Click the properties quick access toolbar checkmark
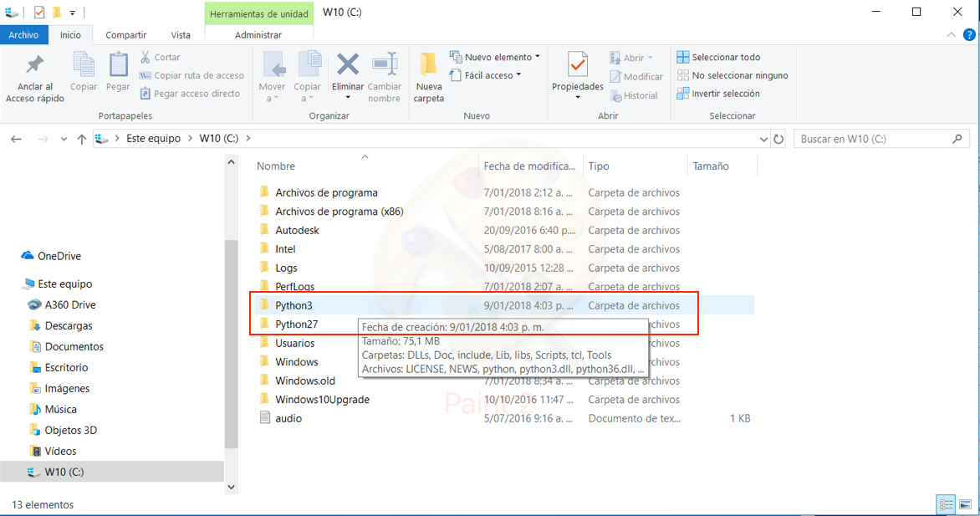 pyautogui.click(x=38, y=12)
